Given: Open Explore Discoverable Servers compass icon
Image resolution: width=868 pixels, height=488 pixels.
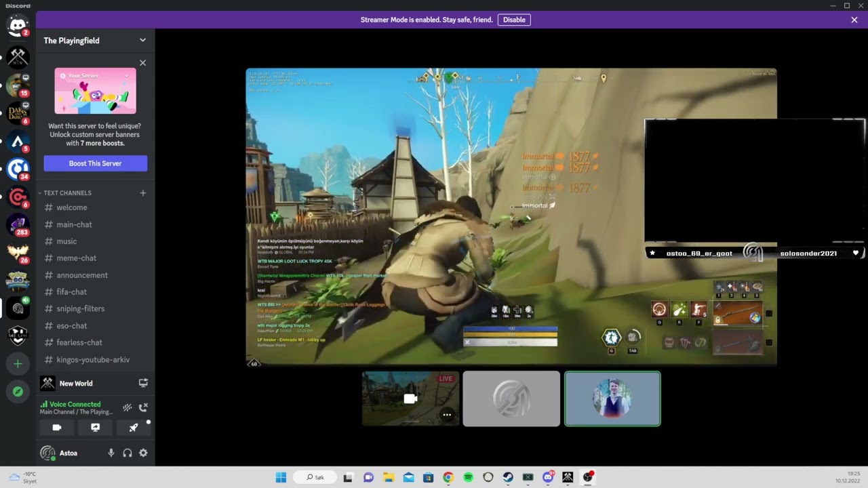Looking at the screenshot, I should (x=18, y=392).
